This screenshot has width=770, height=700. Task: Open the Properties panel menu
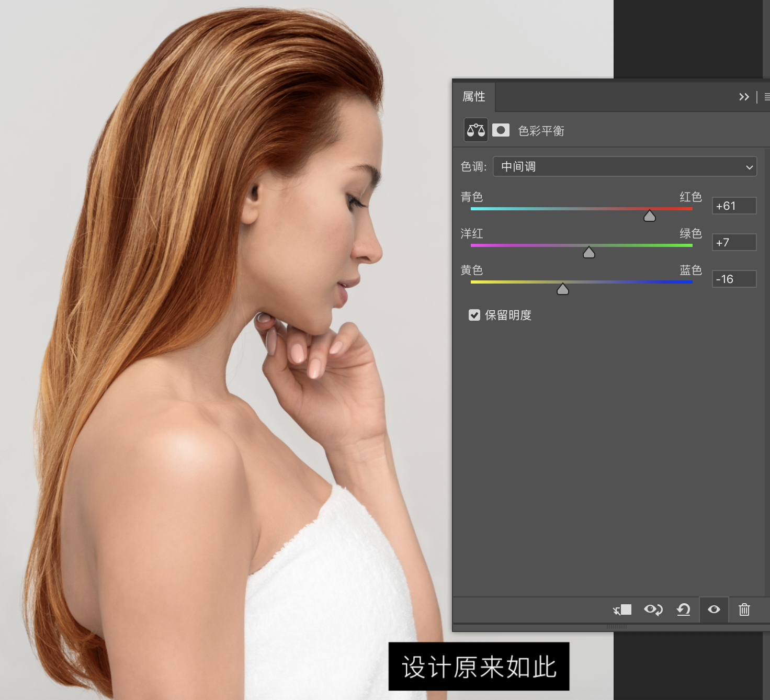767,97
